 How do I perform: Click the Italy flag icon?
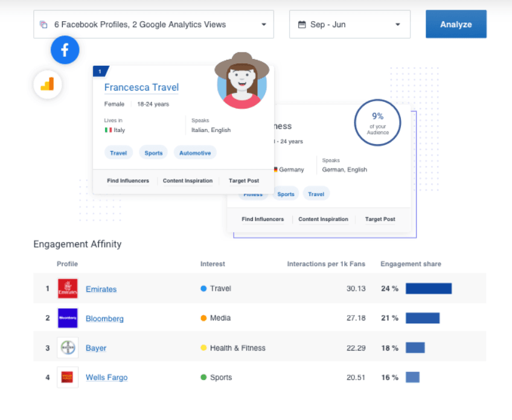click(x=108, y=130)
